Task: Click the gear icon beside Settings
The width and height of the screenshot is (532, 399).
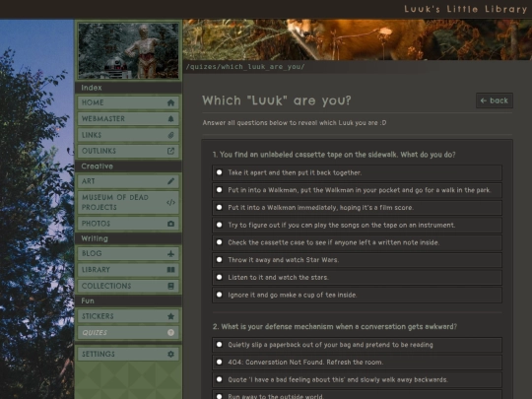Action: click(170, 354)
